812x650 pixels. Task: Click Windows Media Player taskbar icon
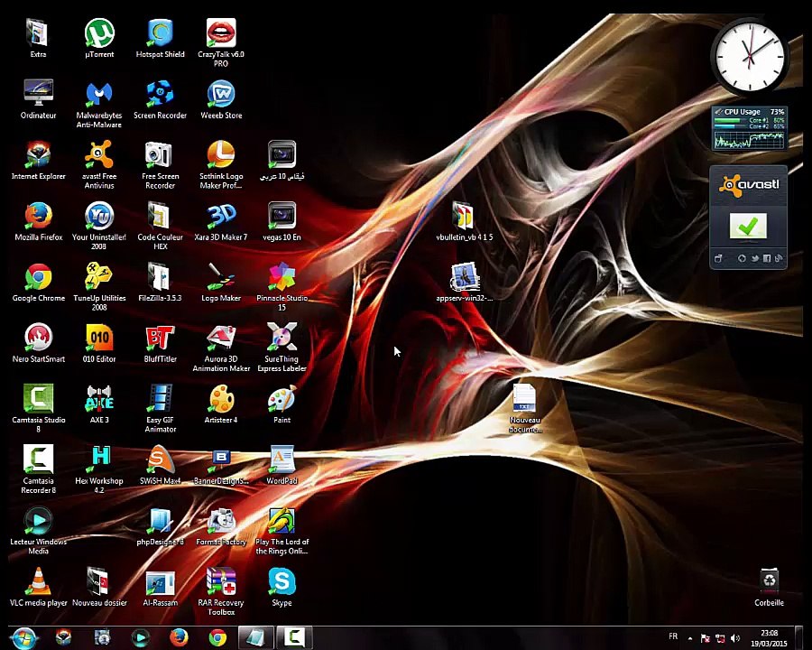coord(141,637)
